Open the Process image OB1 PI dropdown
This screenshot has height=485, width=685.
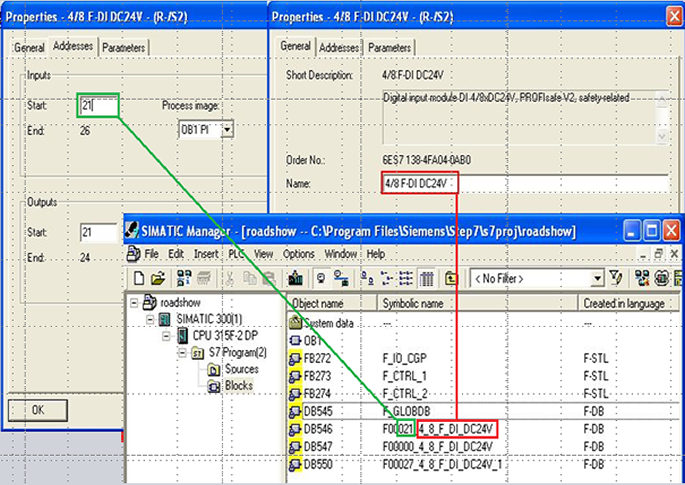(227, 130)
